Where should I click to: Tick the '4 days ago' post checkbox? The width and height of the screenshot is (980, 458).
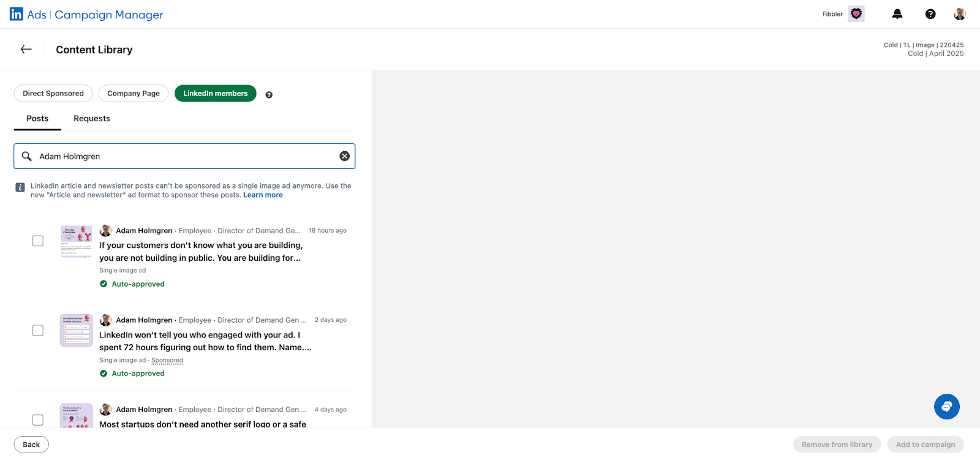pyautogui.click(x=38, y=420)
